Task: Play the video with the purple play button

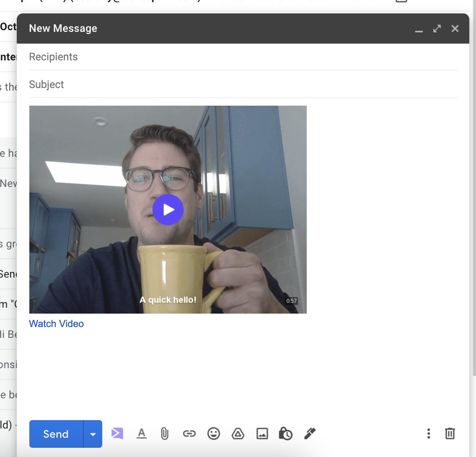Action: (x=168, y=210)
